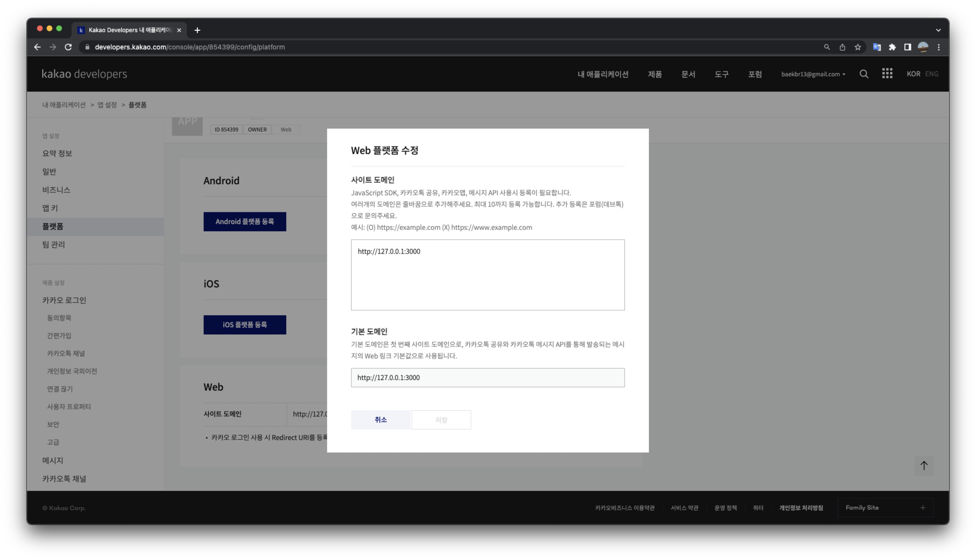Click the Kakao search magnifier icon
This screenshot has width=976, height=560.
pos(864,74)
